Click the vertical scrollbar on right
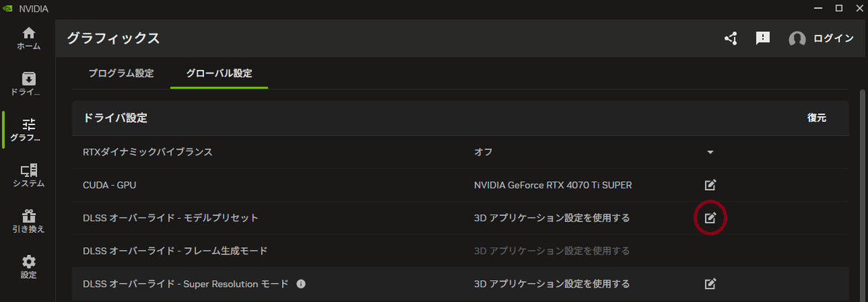868x302 pixels. coord(861,181)
